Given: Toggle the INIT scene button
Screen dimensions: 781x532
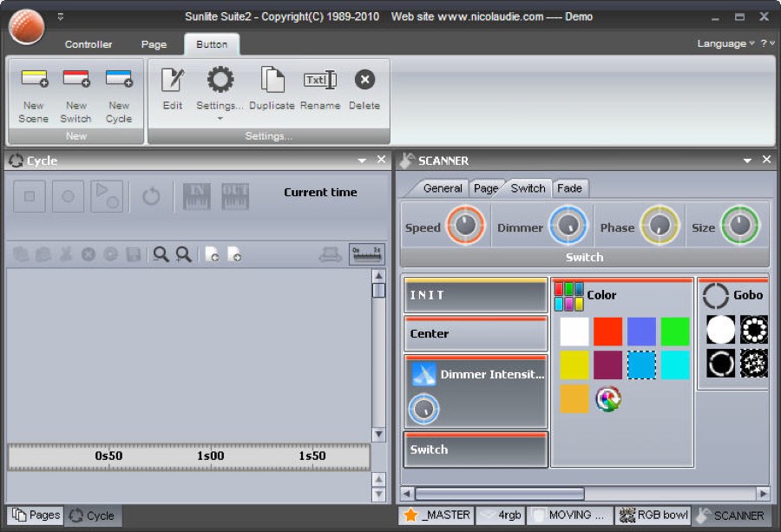Looking at the screenshot, I should (x=476, y=295).
